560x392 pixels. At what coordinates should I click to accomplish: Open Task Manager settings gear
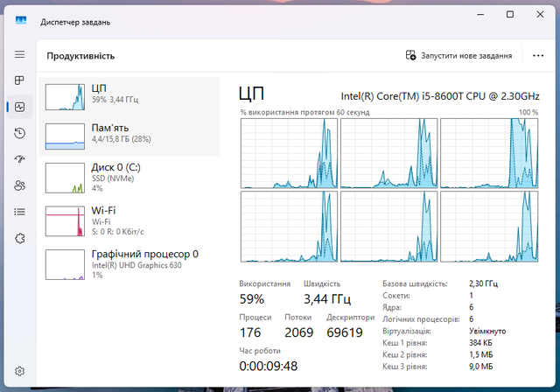coord(19,371)
